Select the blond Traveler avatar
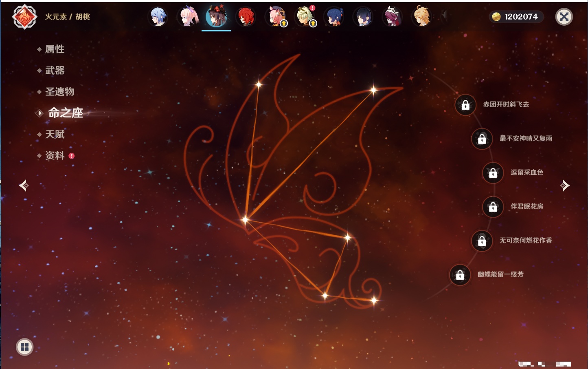The height and width of the screenshot is (369, 588). [421, 17]
